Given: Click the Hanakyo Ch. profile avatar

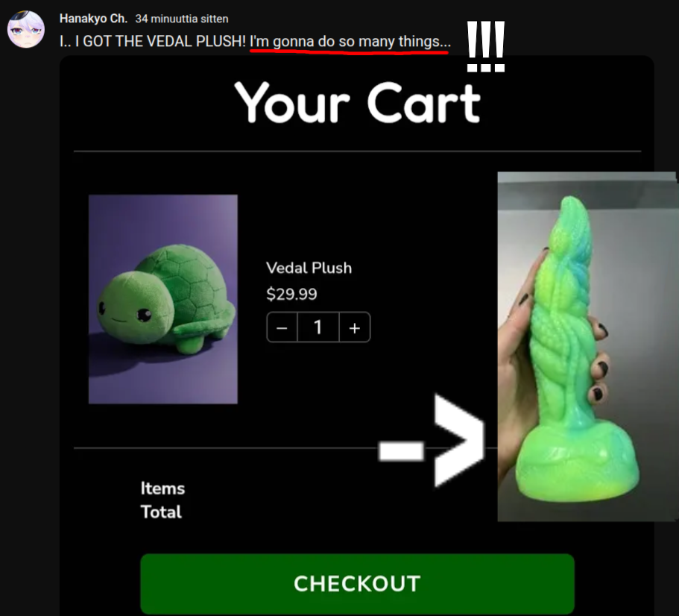Looking at the screenshot, I should click(26, 29).
